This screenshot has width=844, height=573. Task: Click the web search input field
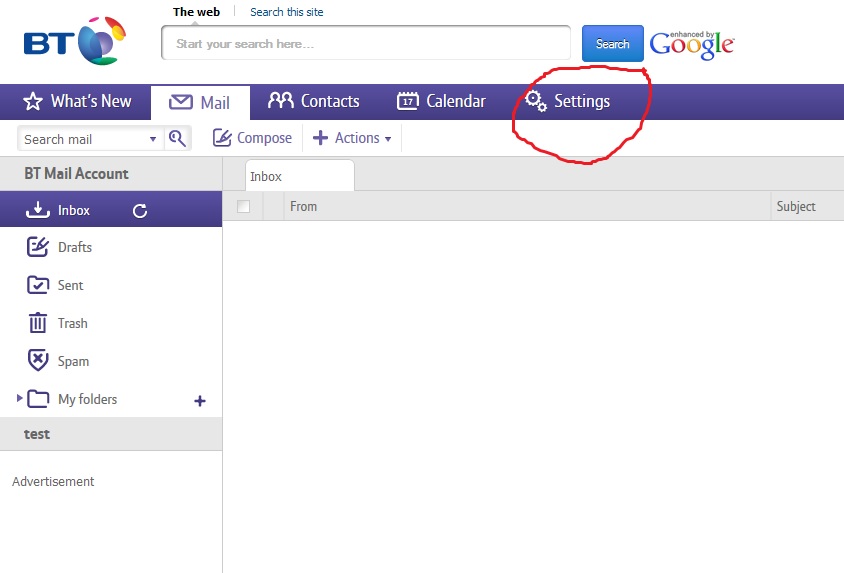(x=365, y=44)
